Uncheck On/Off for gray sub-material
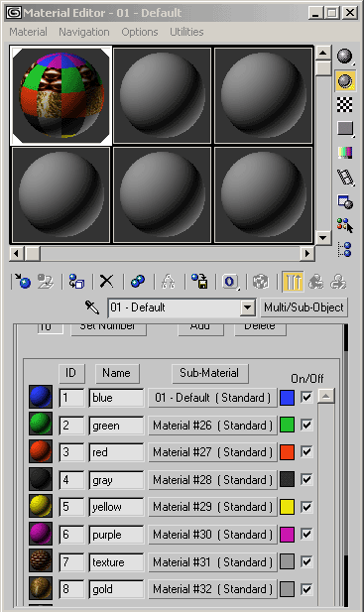The width and height of the screenshot is (364, 612). [306, 479]
